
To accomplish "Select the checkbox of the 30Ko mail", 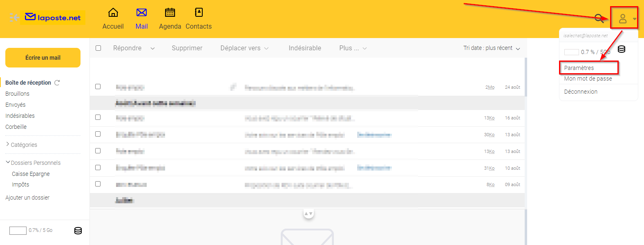I will [x=98, y=134].
